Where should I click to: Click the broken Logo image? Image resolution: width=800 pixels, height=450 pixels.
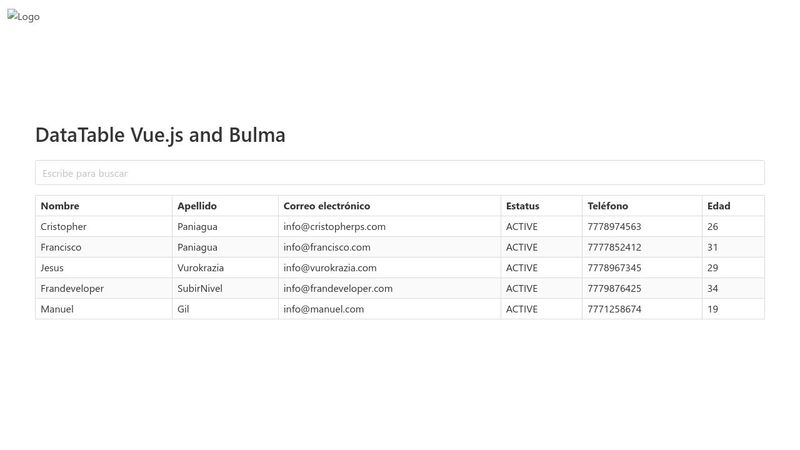pos(23,16)
